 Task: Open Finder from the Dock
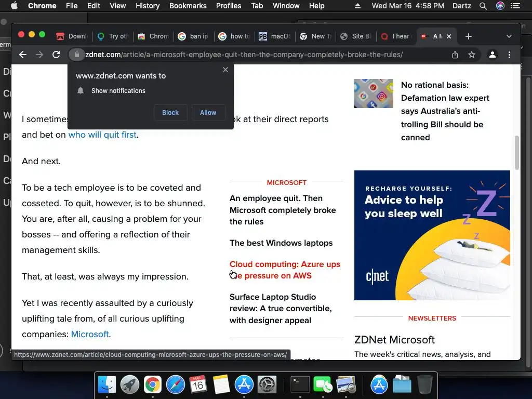(107, 385)
